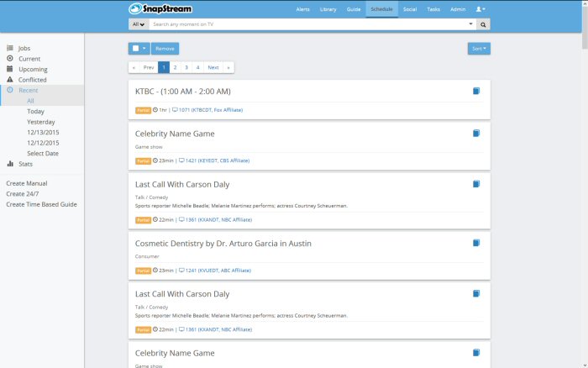Viewport: 588px width, 368px height.
Task: Click Create Time Based Guide link
Action: [x=41, y=204]
